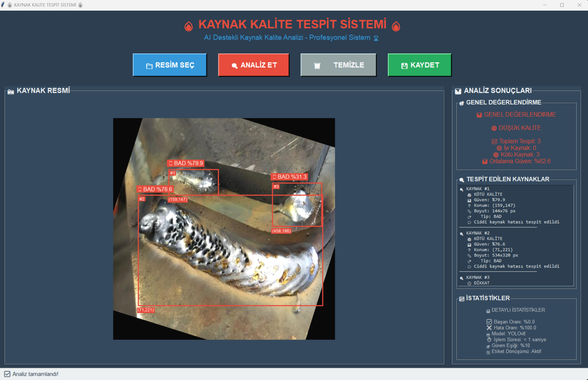Image resolution: width=588 pixels, height=380 pixels.
Task: Click the Hata Oranı X mark icon
Action: coord(489,328)
